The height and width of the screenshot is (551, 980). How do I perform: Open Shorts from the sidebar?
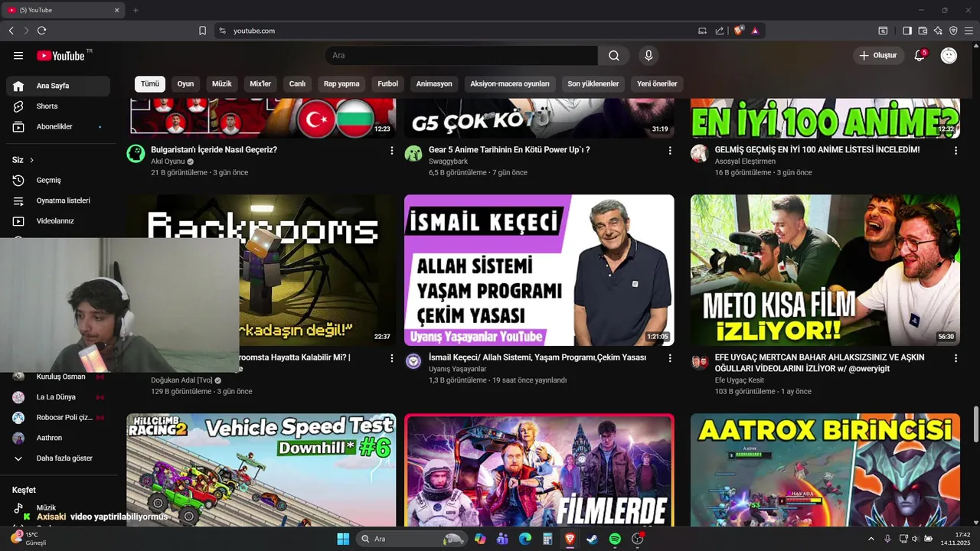tap(58, 106)
